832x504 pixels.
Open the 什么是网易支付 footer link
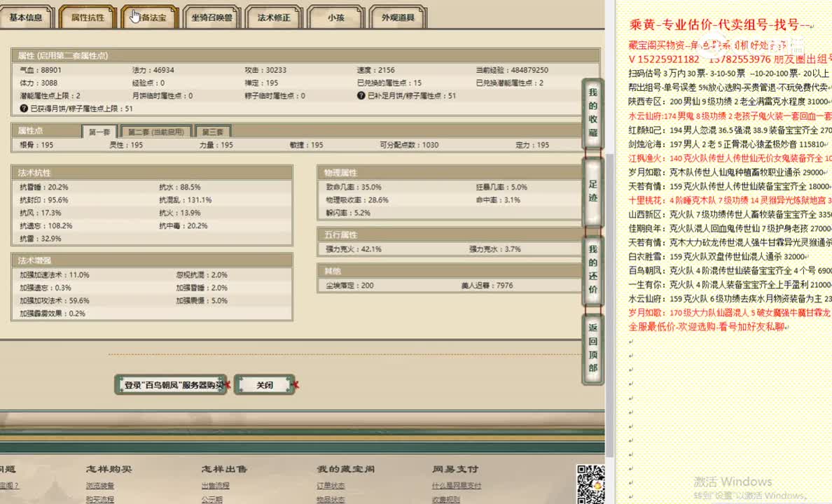pos(457,485)
